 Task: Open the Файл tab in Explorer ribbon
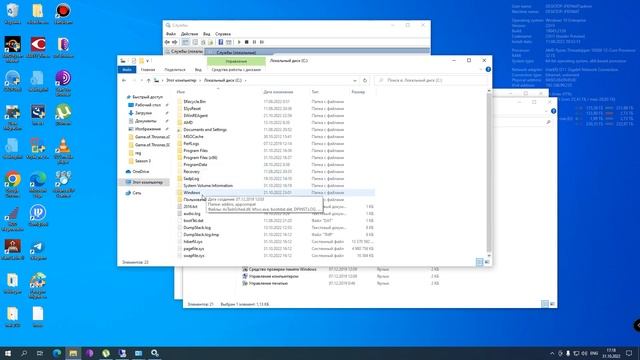click(127, 70)
